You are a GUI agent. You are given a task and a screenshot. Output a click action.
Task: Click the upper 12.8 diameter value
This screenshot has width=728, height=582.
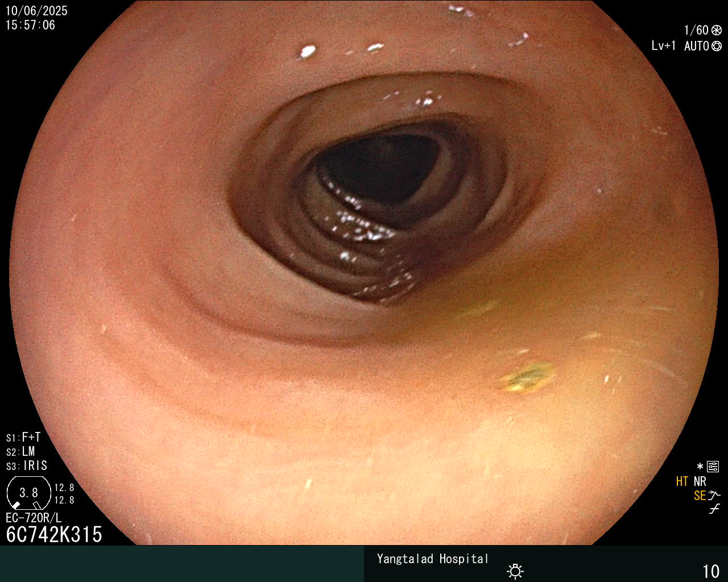click(64, 488)
